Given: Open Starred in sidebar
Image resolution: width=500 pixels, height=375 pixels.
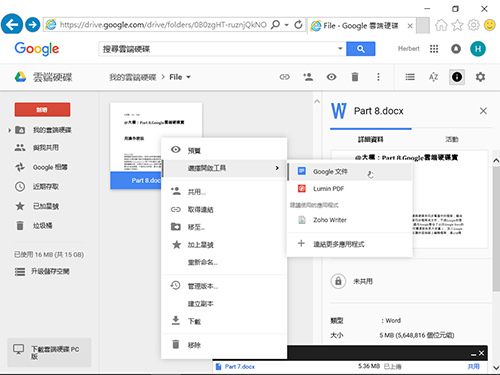Looking at the screenshot, I should [37, 206].
